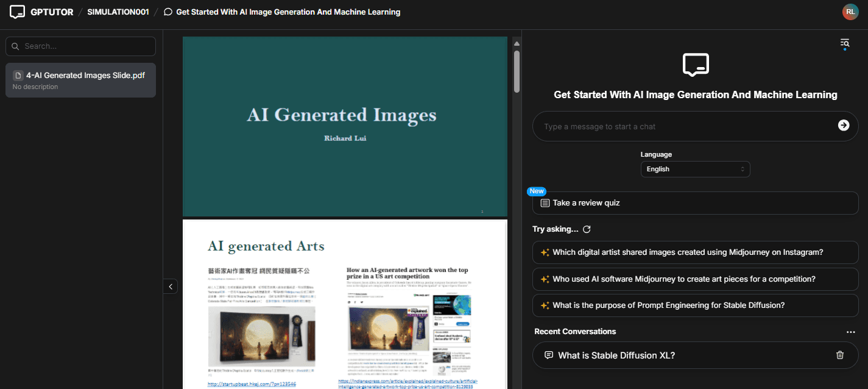This screenshot has height=389, width=868.
Task: Open the RL user avatar menu
Action: tap(850, 12)
